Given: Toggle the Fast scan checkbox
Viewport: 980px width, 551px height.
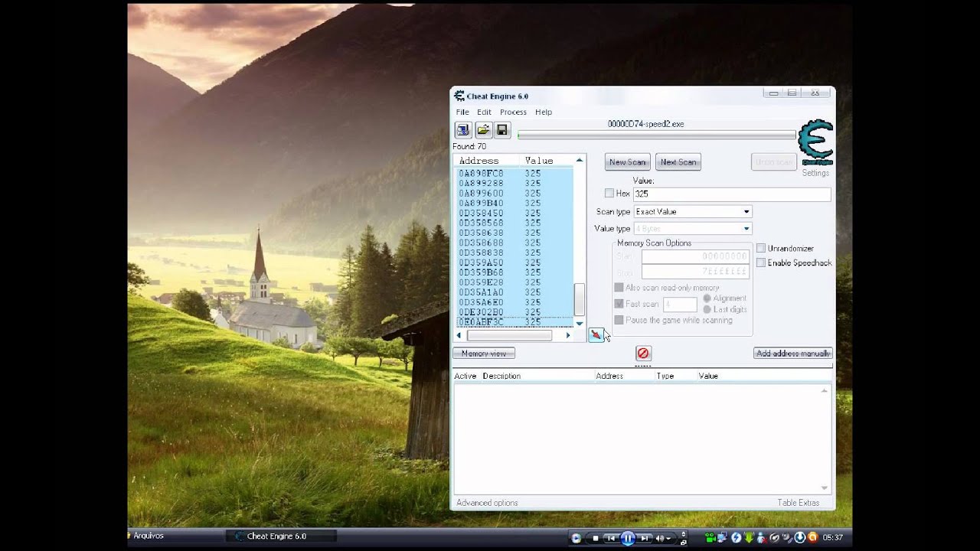Looking at the screenshot, I should pos(619,304).
